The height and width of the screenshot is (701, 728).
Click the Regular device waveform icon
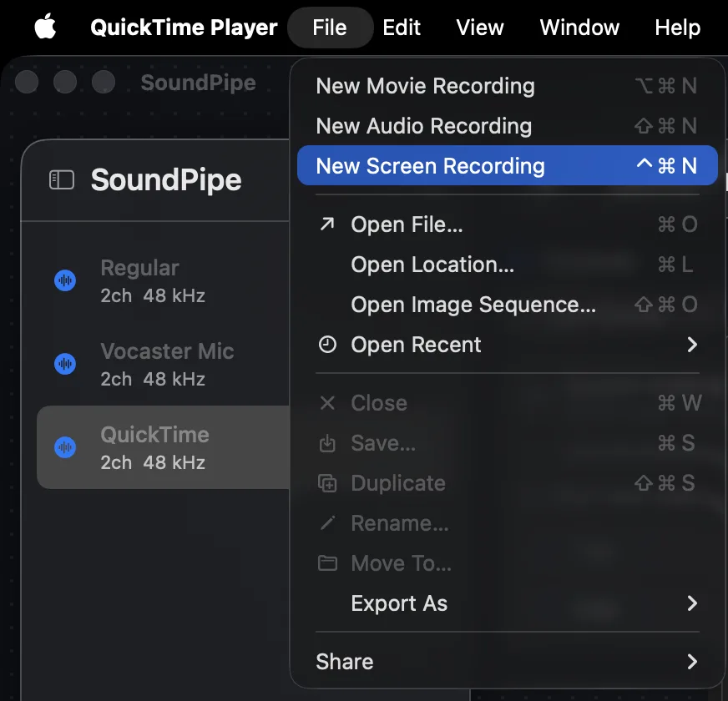tap(65, 280)
